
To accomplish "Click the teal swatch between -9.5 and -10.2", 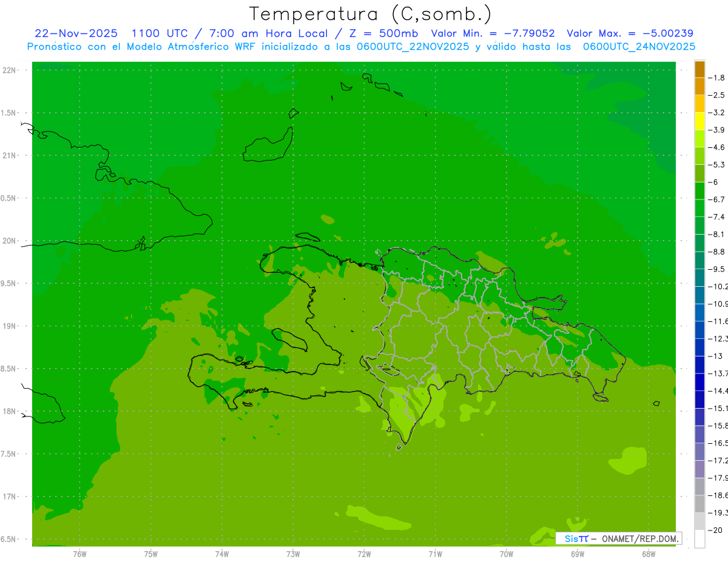I will click(x=699, y=278).
